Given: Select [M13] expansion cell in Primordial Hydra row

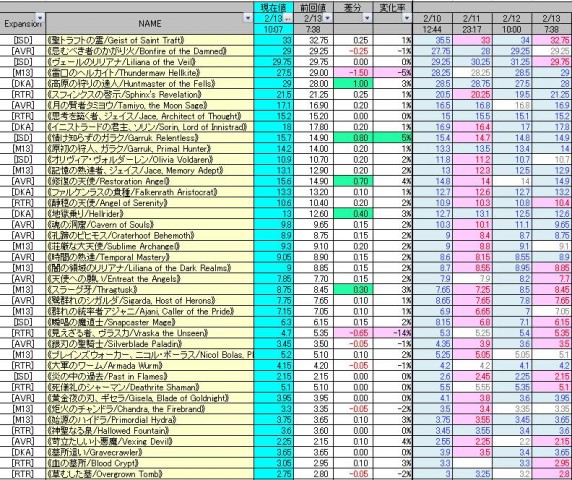Looking at the screenshot, I should coord(23,420).
